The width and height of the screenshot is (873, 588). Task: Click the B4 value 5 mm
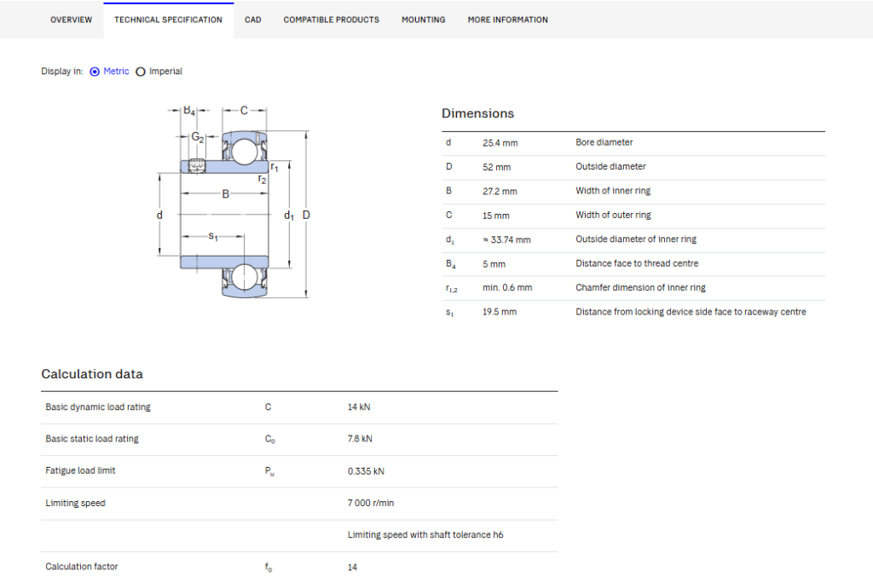point(494,264)
